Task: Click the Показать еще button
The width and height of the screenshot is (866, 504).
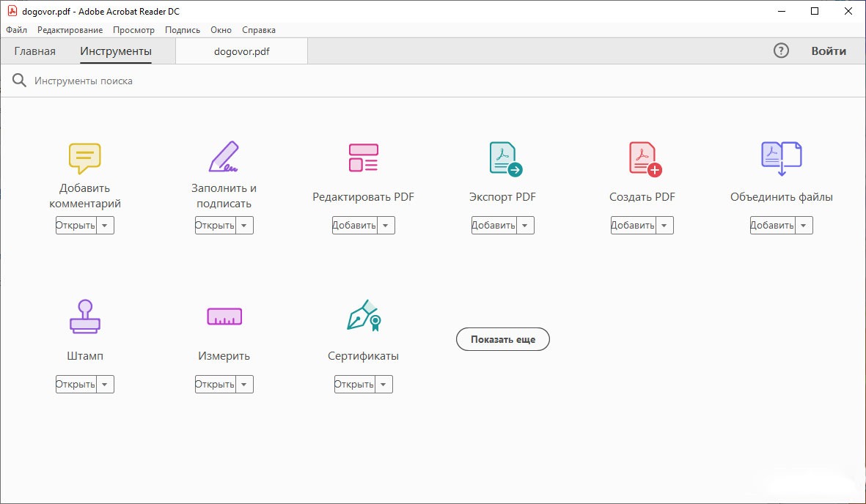Action: coord(502,339)
